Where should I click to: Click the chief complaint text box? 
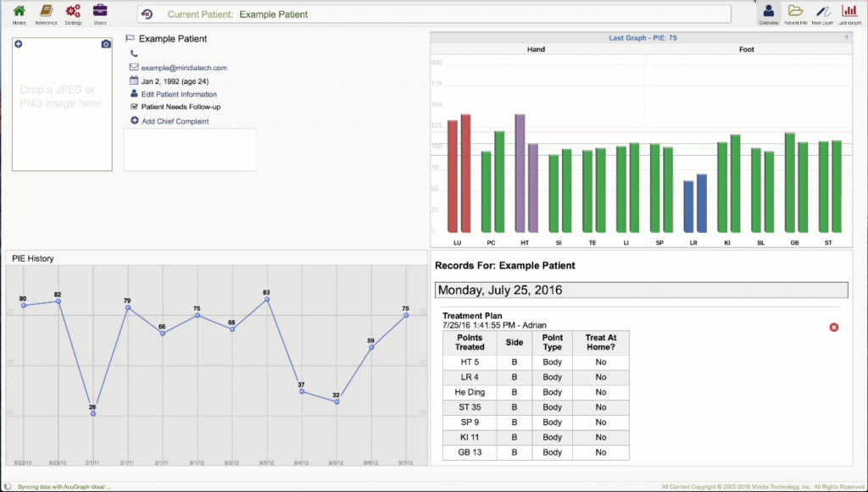(190, 150)
